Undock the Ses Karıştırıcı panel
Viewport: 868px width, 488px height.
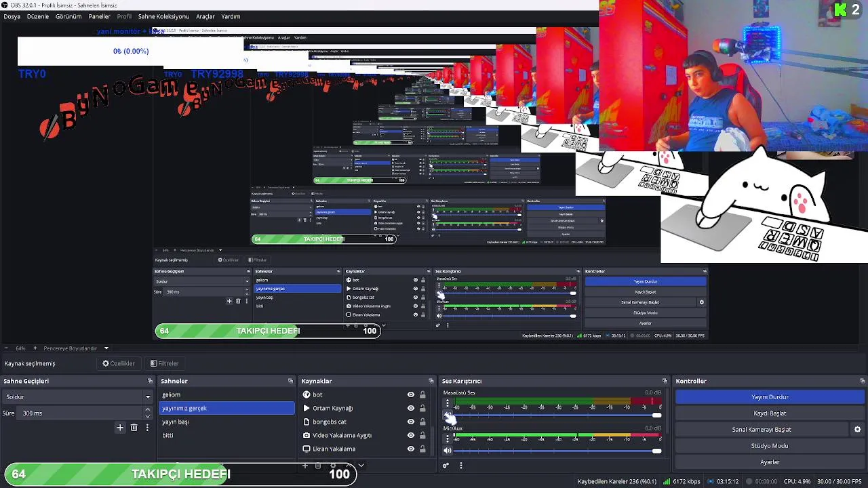pyautogui.click(x=665, y=381)
